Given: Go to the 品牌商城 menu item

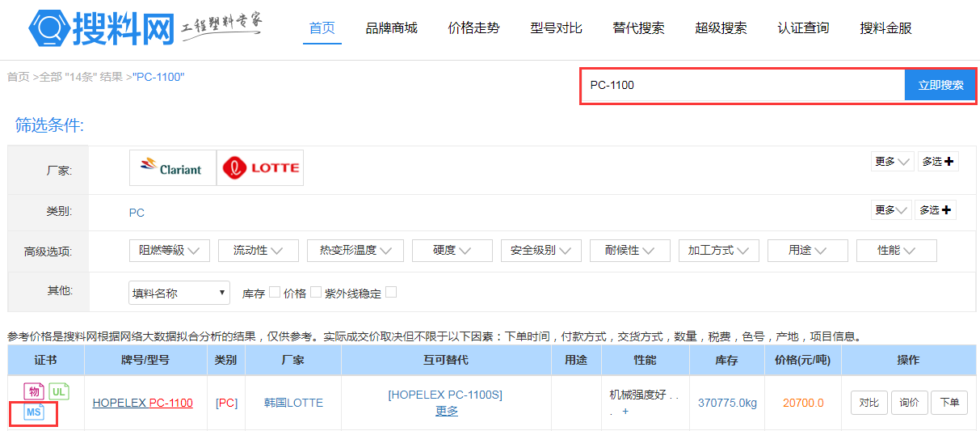Looking at the screenshot, I should pos(391,28).
